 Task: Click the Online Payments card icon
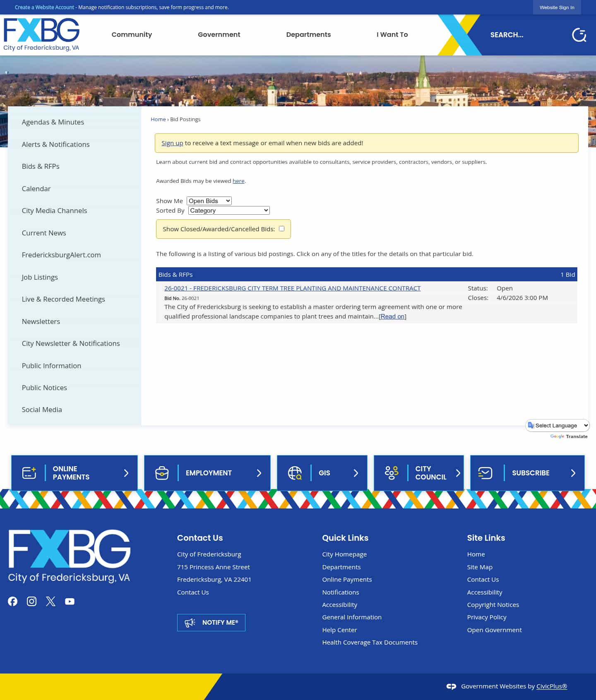click(x=29, y=473)
